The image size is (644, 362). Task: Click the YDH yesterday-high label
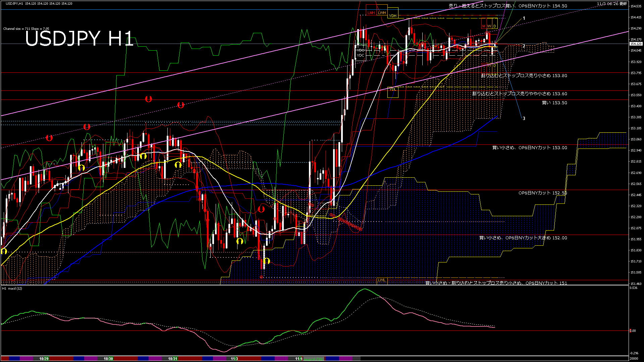point(392,16)
